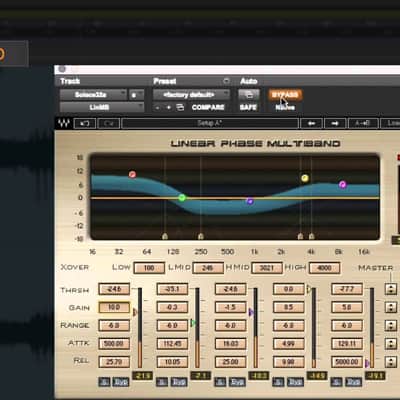Click the High crossover field showing 4000
The image size is (400, 400).
(324, 268)
